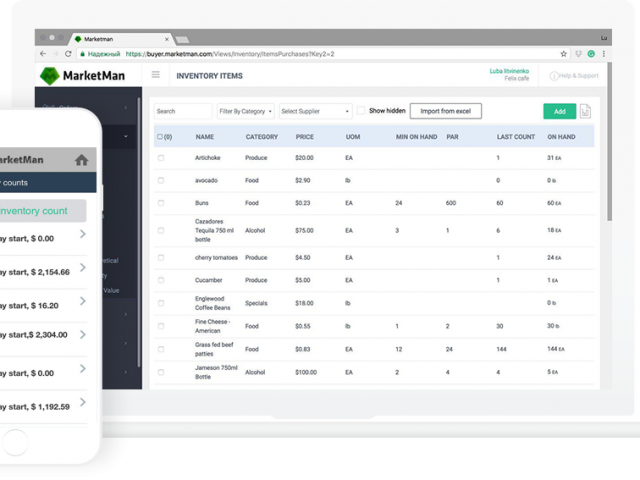Viewport: 640px width, 480px height.
Task: Tick the cherry tomatoes row checkbox
Action: tap(161, 258)
